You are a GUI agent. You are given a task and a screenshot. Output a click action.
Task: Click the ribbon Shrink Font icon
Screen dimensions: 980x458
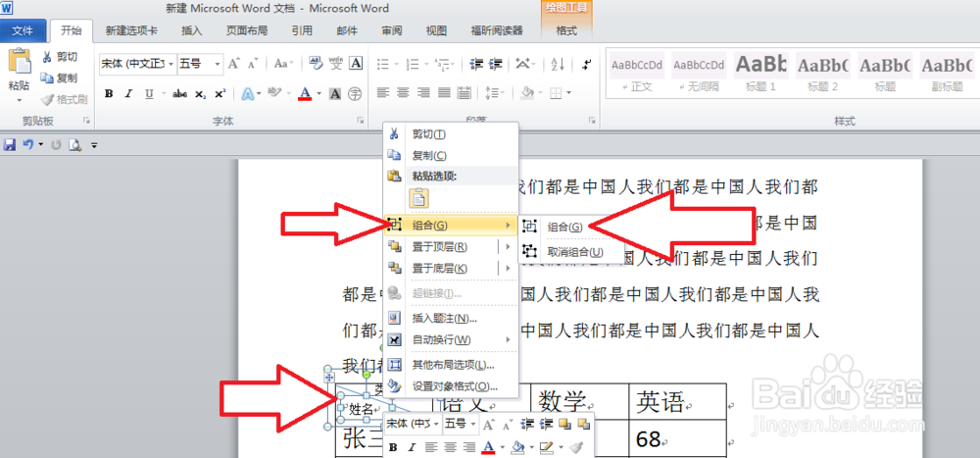(x=253, y=63)
